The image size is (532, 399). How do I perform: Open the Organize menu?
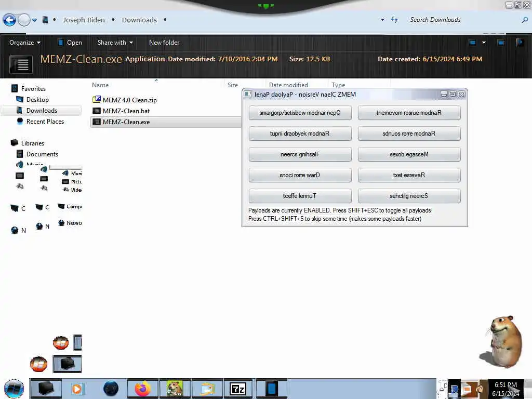(x=25, y=43)
